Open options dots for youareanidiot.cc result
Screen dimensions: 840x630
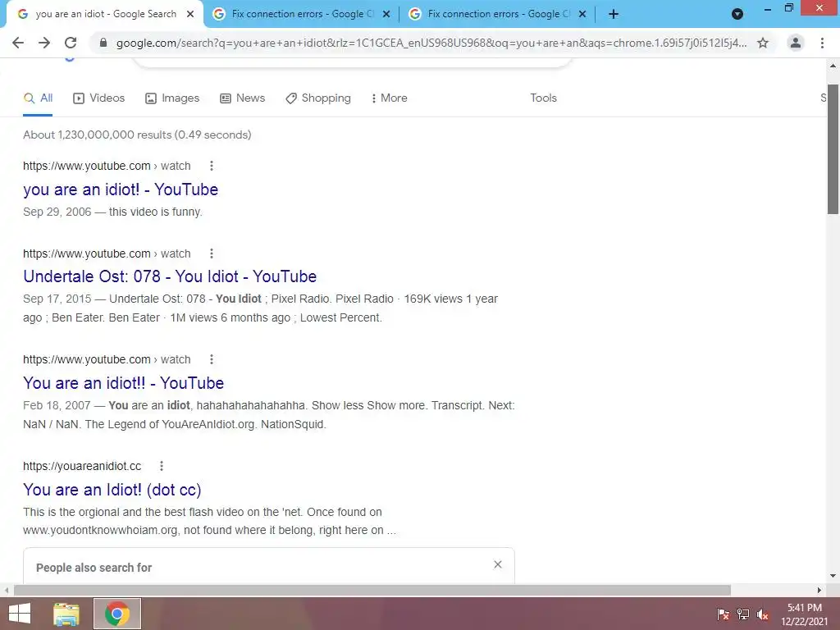coord(162,466)
